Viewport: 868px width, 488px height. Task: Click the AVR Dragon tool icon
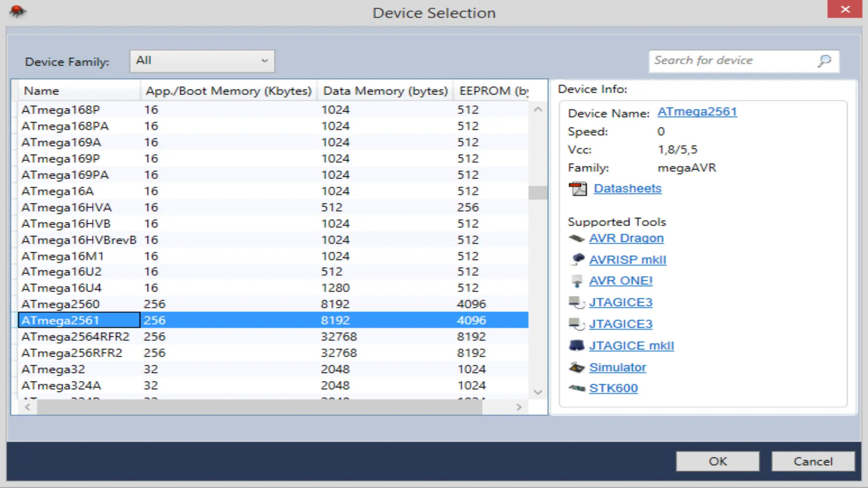click(x=576, y=238)
